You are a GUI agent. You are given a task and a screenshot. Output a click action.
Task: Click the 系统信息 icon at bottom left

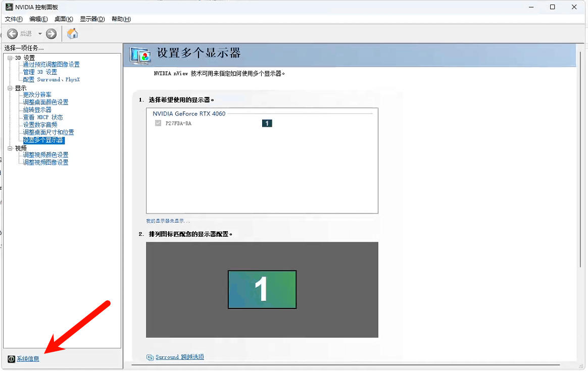pyautogui.click(x=11, y=359)
